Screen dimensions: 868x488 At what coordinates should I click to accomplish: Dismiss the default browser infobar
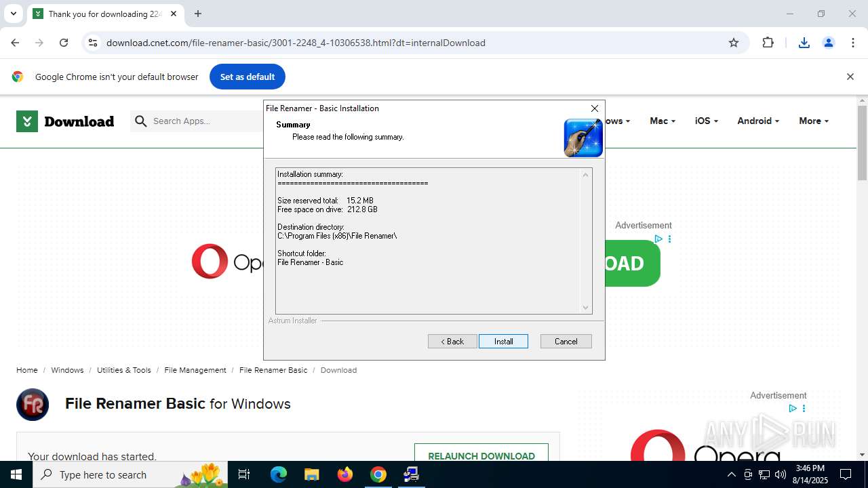pos(850,77)
